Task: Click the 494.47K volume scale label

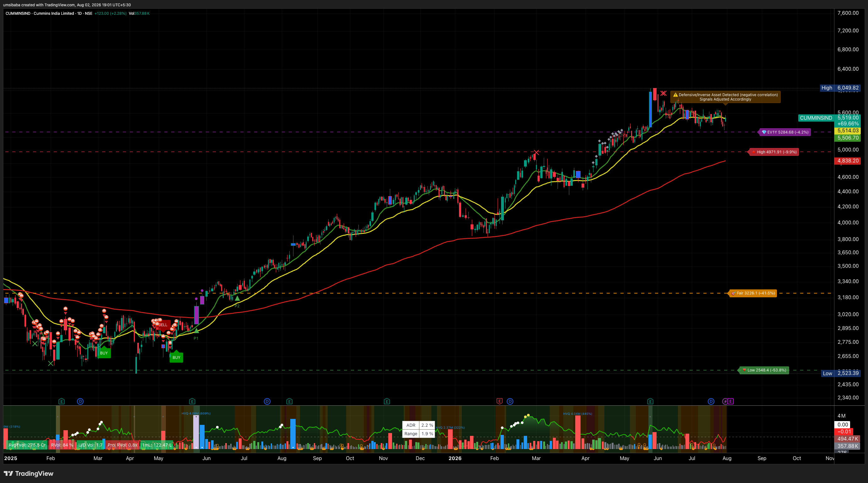Action: coord(848,439)
